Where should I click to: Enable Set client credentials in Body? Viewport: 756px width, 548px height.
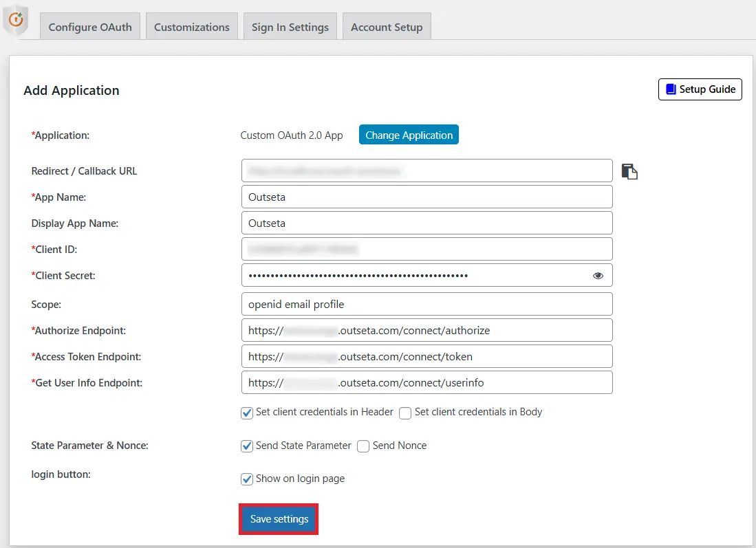405,413
